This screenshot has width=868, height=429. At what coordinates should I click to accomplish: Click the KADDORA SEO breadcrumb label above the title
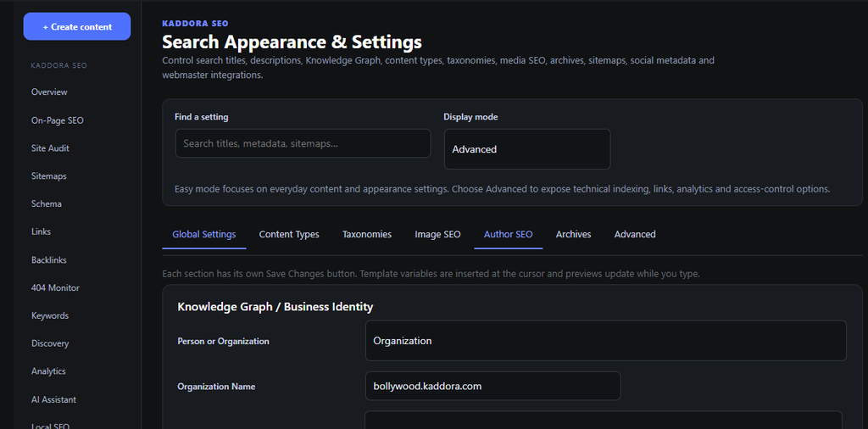196,23
